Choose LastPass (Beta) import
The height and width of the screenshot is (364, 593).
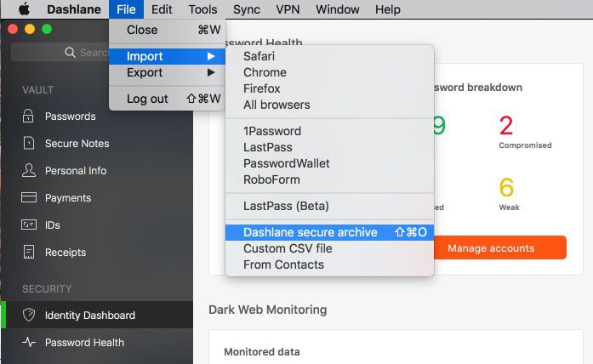[329, 206]
